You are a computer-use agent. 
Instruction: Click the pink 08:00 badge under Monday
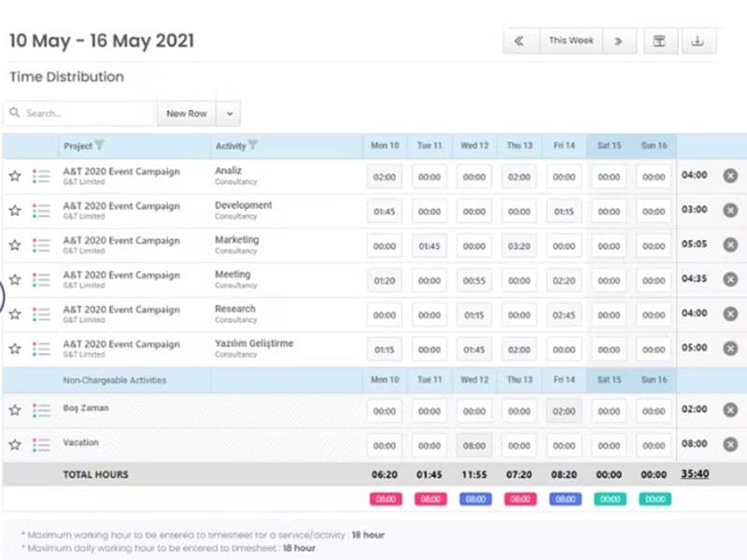385,499
